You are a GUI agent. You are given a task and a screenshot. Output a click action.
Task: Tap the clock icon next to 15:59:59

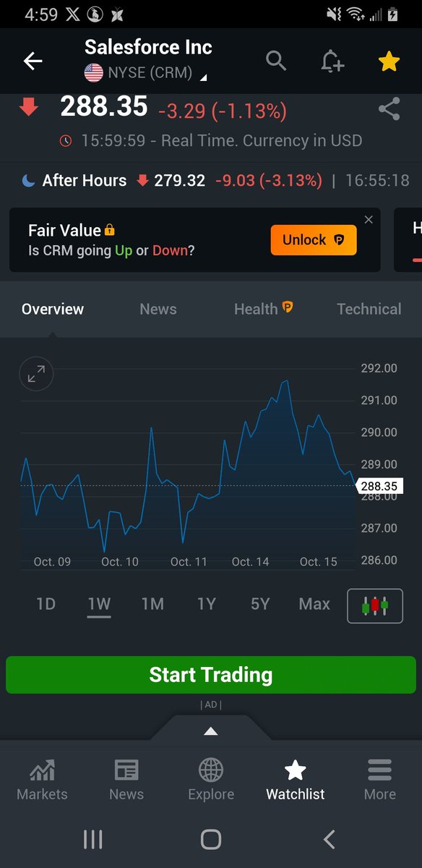tap(66, 141)
